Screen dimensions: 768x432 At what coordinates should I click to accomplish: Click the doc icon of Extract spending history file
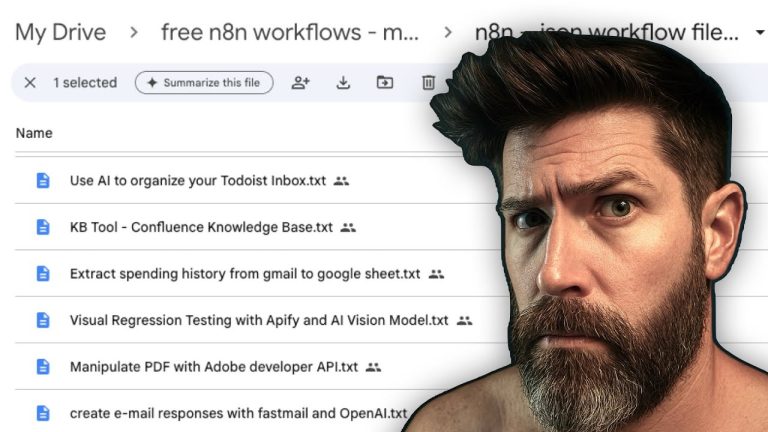[43, 274]
